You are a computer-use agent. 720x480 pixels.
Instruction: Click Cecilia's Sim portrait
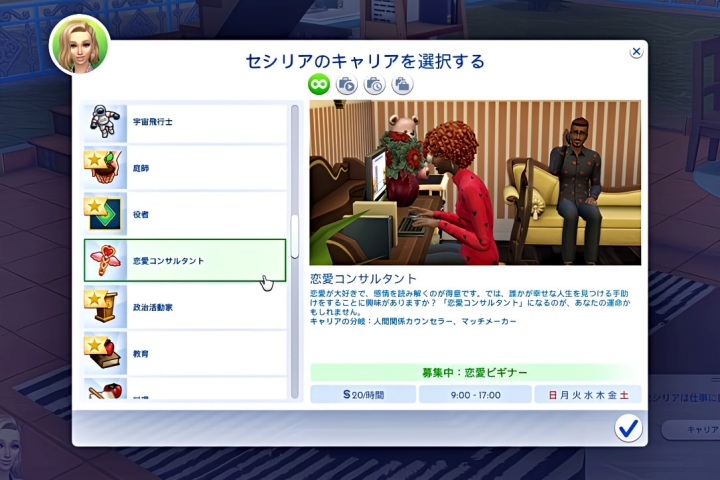pyautogui.click(x=80, y=46)
